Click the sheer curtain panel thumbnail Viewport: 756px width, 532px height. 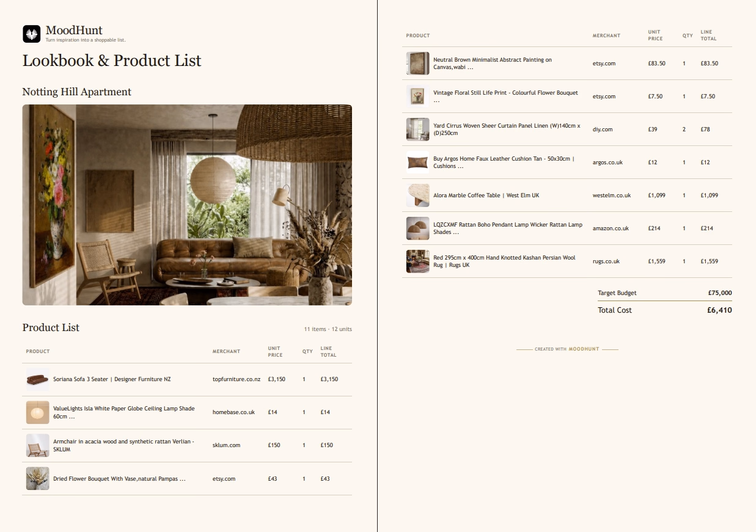(418, 129)
